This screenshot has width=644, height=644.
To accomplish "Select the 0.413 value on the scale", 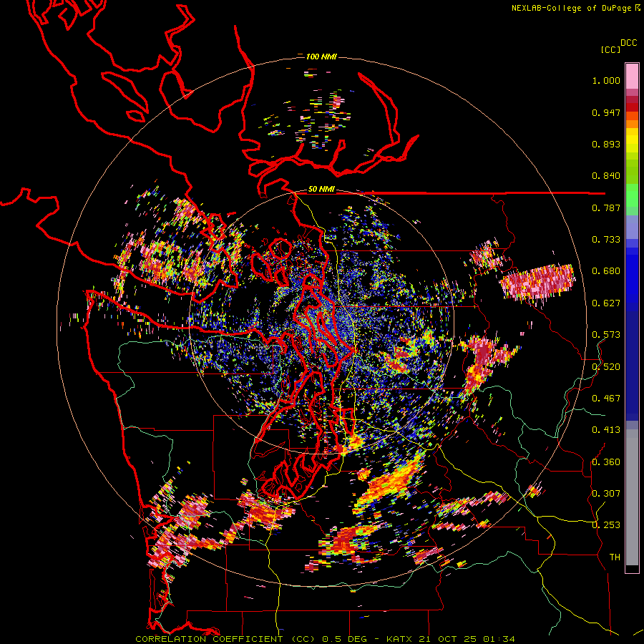I will tap(606, 430).
